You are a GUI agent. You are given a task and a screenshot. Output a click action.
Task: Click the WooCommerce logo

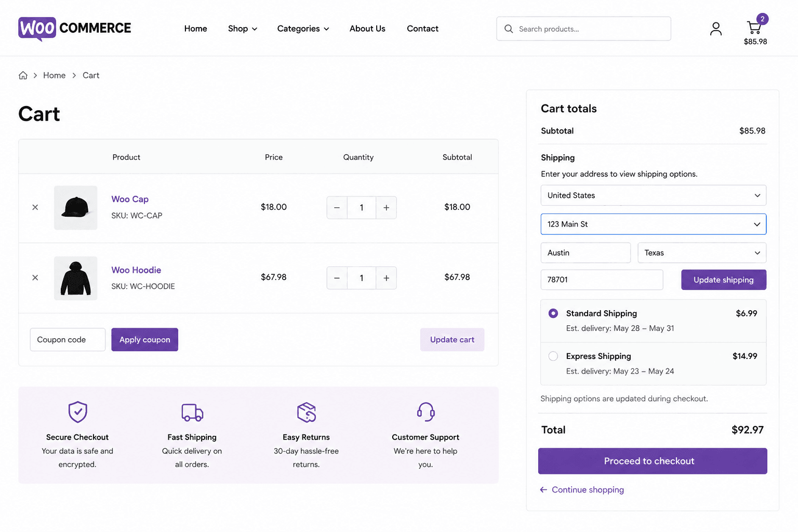pos(75,29)
